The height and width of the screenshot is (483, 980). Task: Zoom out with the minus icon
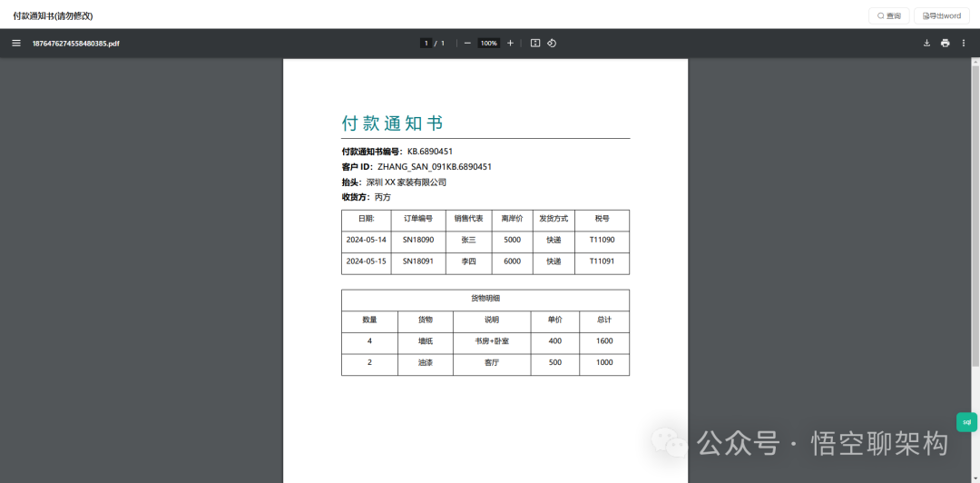(467, 44)
